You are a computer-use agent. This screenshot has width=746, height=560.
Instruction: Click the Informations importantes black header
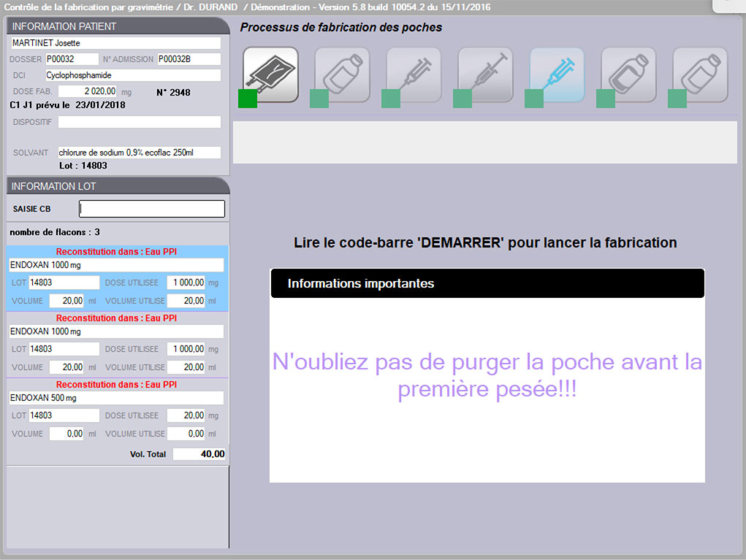tap(487, 283)
